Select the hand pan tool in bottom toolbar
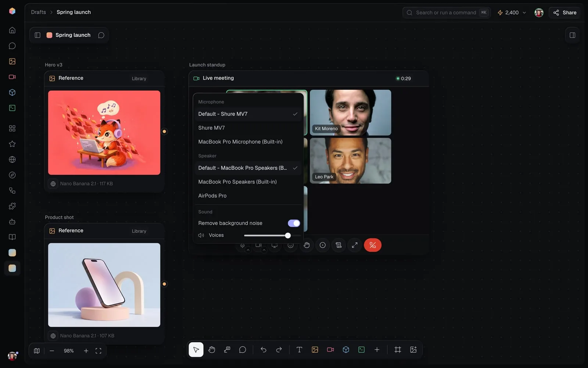The width and height of the screenshot is (588, 368). pyautogui.click(x=212, y=350)
